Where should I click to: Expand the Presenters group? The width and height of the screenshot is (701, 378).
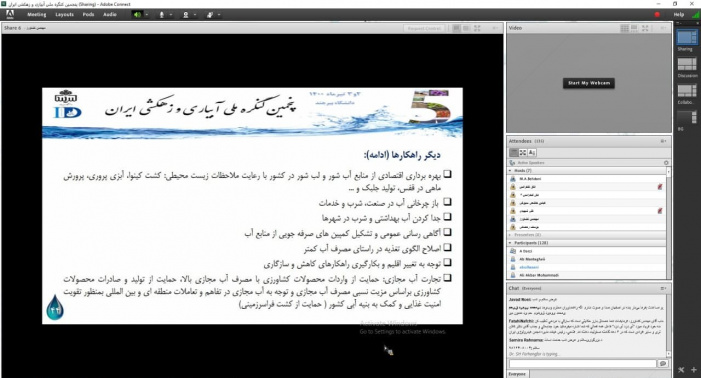pyautogui.click(x=510, y=235)
